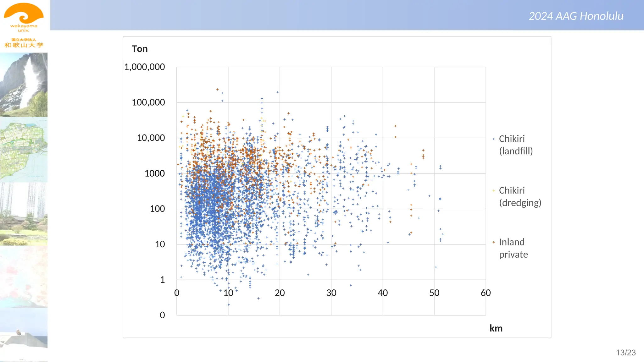Click the km axis title
The image size is (644, 362).
pos(496,328)
